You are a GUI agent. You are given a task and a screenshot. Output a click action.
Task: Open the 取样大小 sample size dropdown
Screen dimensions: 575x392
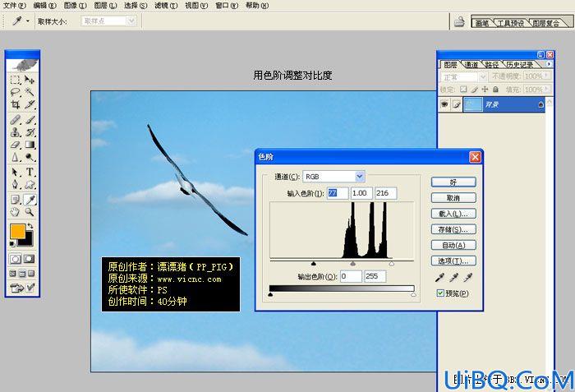tap(131, 21)
